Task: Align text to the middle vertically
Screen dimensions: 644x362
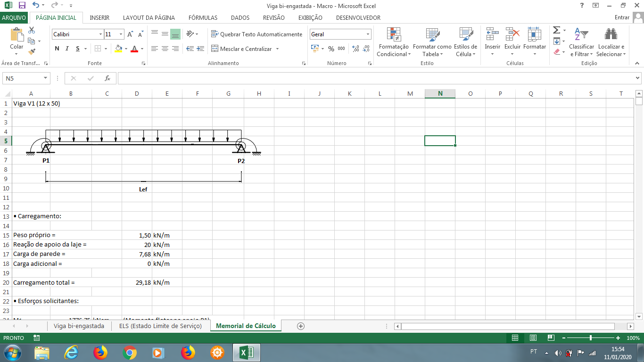Action: pyautogui.click(x=165, y=34)
